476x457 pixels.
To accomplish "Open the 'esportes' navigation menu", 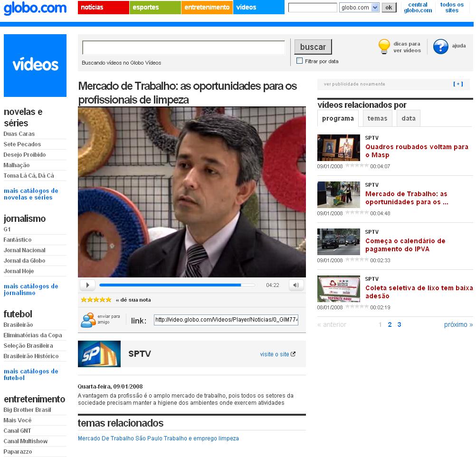I will click(155, 8).
